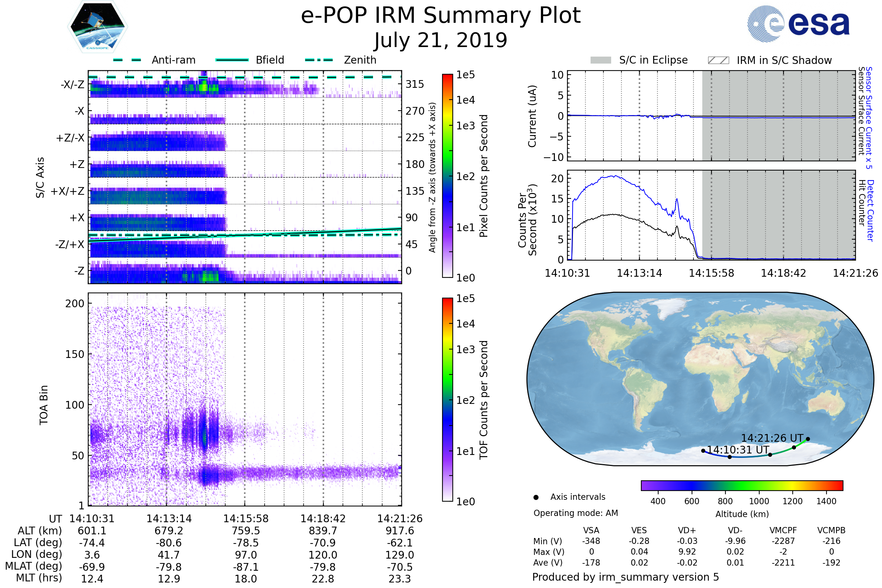Click the Zenith dash-dot legend marker

click(319, 60)
